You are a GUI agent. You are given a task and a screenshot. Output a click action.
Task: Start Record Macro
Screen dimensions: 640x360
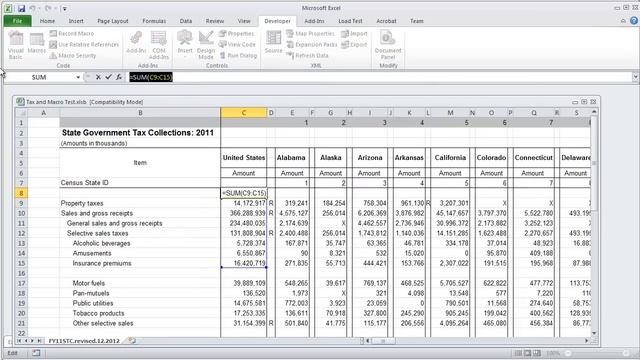point(72,33)
